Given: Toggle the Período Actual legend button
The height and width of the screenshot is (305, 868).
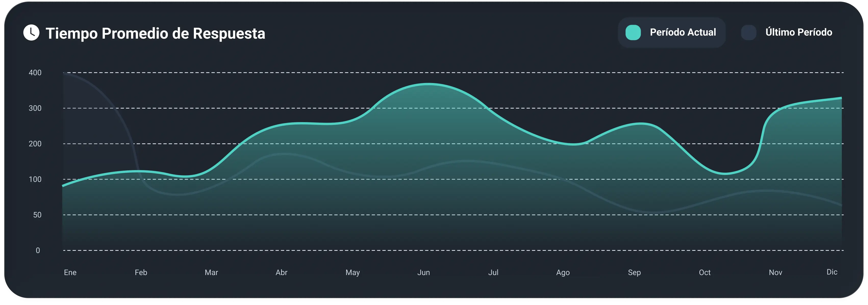Looking at the screenshot, I should [x=671, y=32].
